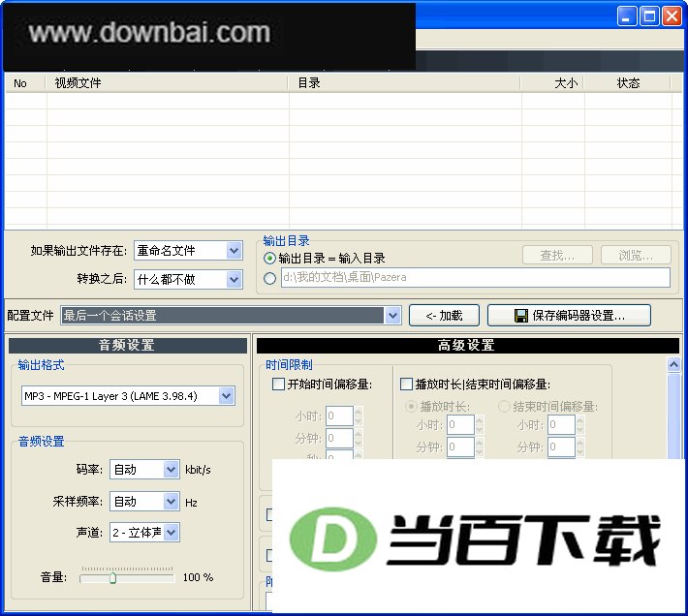The height and width of the screenshot is (616, 688).
Task: Click the save encoder settings button
Action: click(569, 315)
